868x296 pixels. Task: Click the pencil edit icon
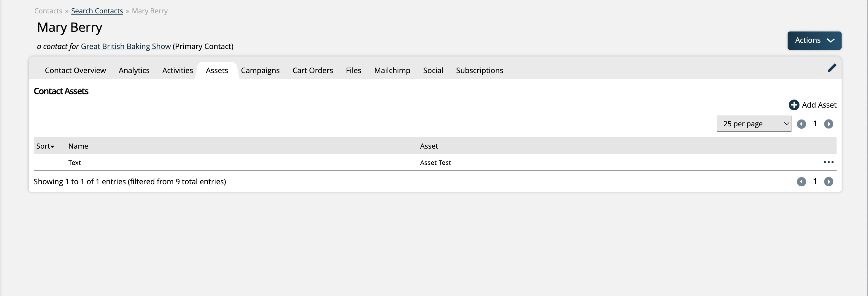[x=832, y=68]
